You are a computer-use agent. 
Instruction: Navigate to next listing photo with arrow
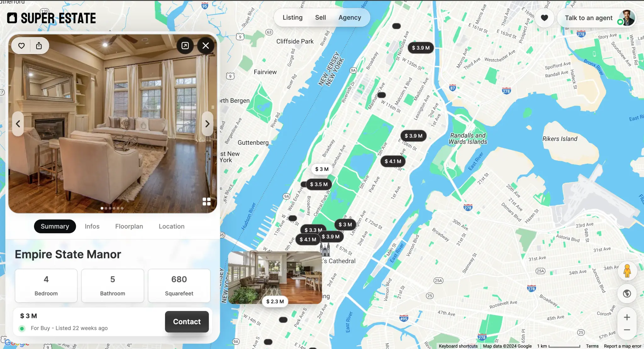(x=207, y=123)
